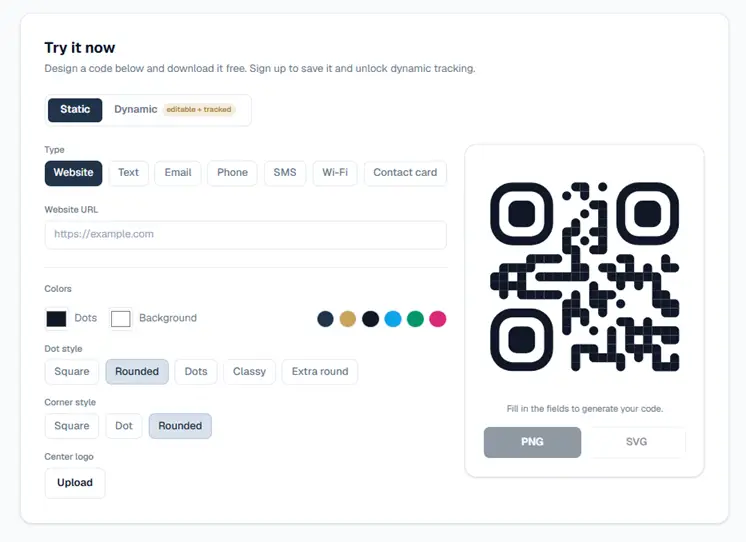The width and height of the screenshot is (746, 542).
Task: Set corner style to Dot
Action: tap(124, 426)
